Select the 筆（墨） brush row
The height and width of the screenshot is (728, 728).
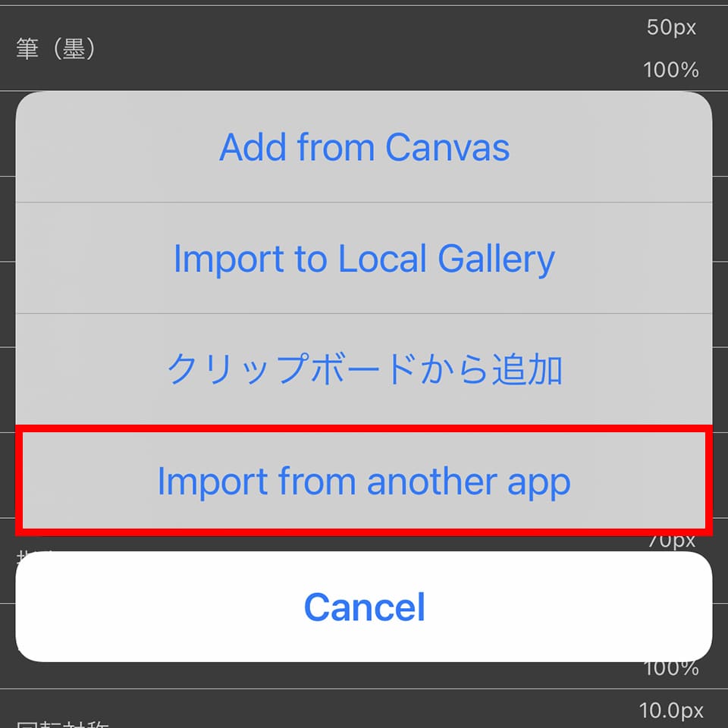pos(364,49)
